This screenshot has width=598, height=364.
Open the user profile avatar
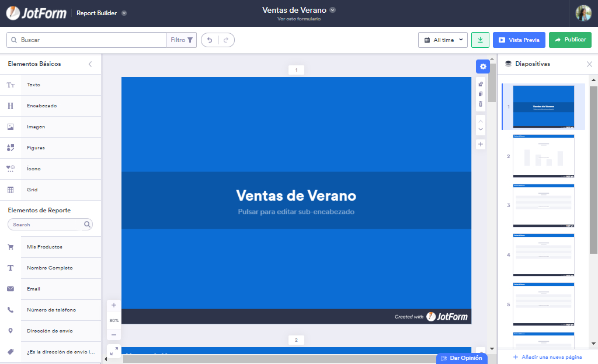point(583,13)
